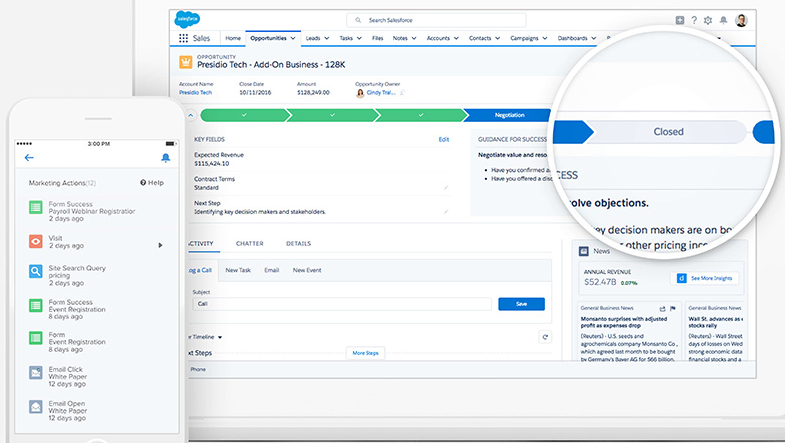Refresh the activity timeline
Image resolution: width=785 pixels, height=443 pixels.
coord(545,337)
